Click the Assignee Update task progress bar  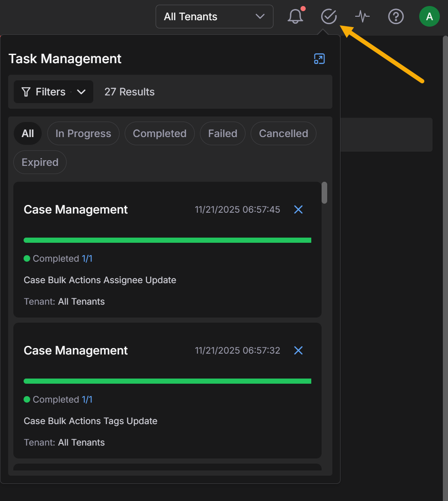pos(167,240)
